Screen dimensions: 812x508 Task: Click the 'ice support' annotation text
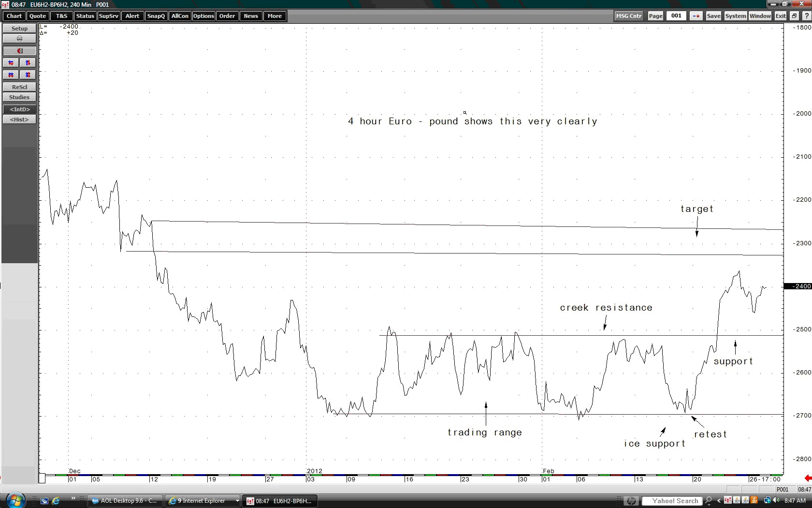click(x=655, y=444)
